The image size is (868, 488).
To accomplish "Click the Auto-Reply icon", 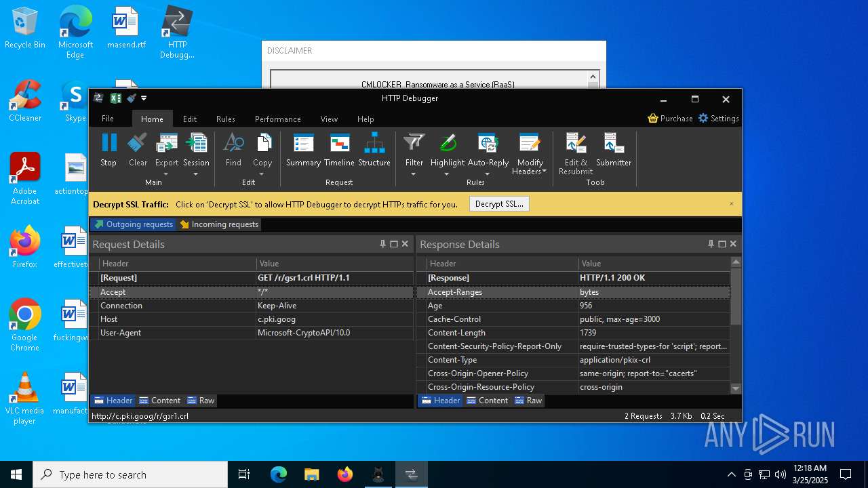I will [x=488, y=144].
